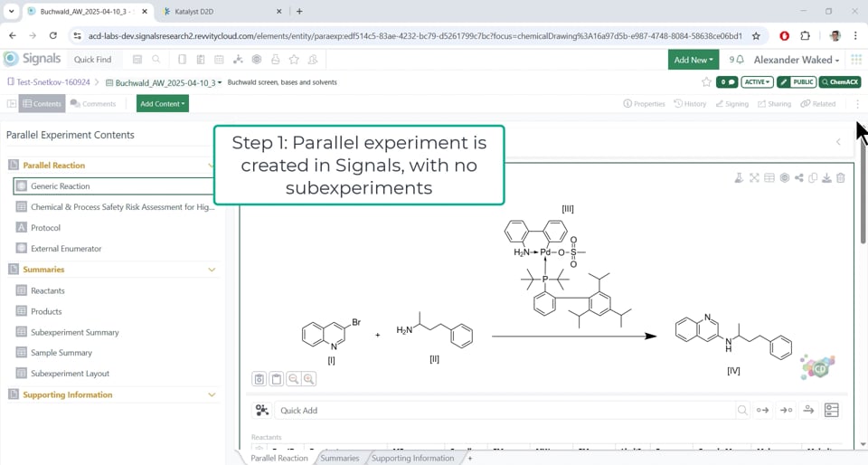Viewport: 868px width, 465px height.
Task: Collapse the Summaries section chevron
Action: click(212, 270)
